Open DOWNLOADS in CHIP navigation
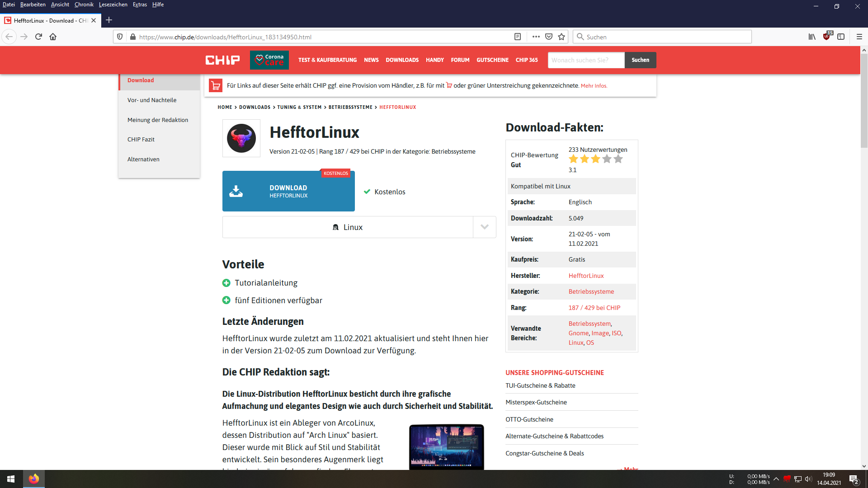The image size is (868, 488). (x=402, y=60)
